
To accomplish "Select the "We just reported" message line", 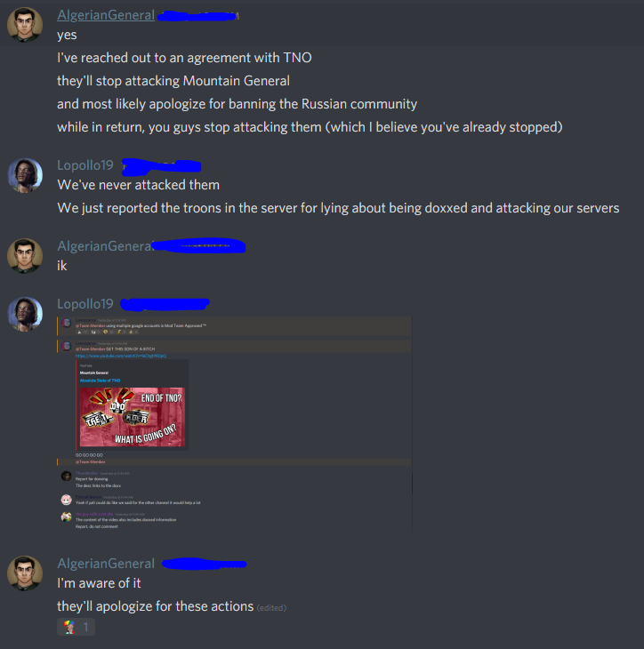I will coord(338,208).
